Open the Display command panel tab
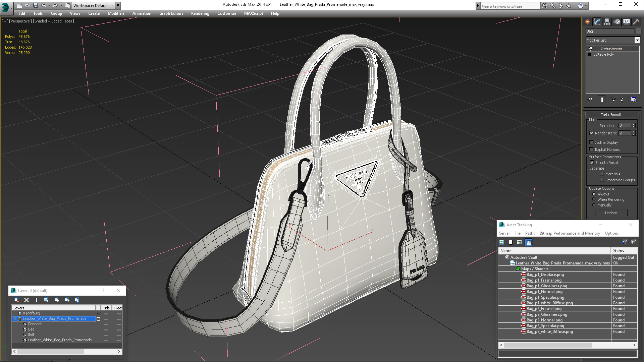 [x=627, y=22]
